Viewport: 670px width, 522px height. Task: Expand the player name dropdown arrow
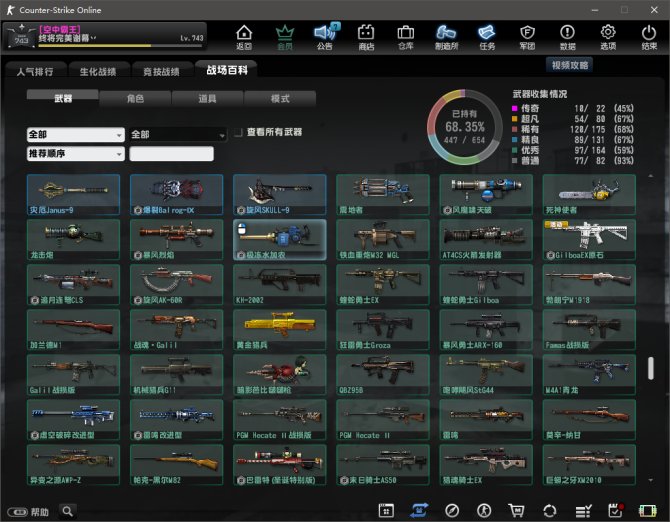pyautogui.click(x=94, y=38)
